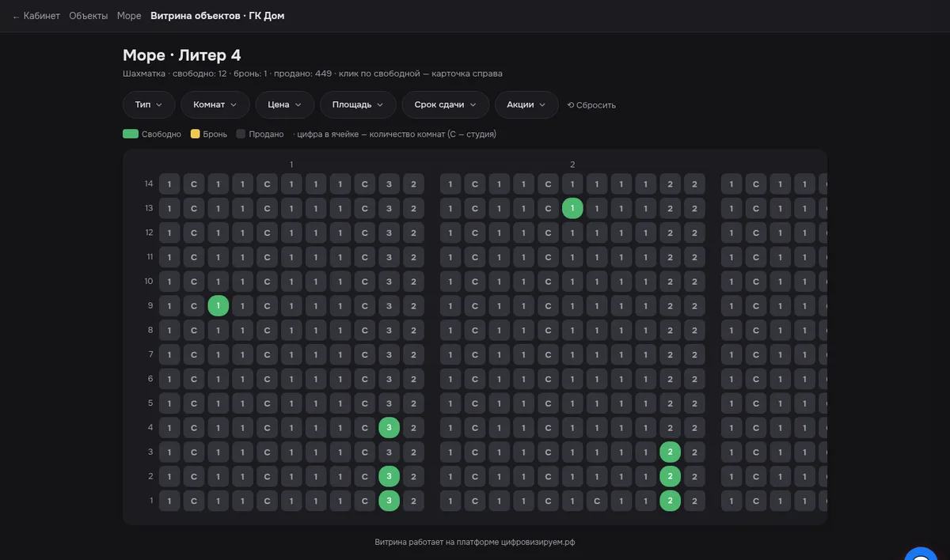Click the reset filters button Сбросить

(x=591, y=105)
